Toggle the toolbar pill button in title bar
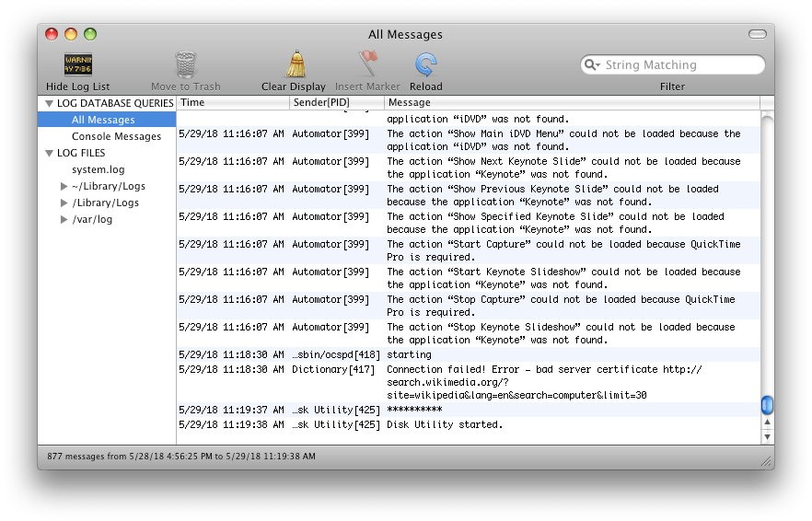The image size is (812, 521). [757, 34]
